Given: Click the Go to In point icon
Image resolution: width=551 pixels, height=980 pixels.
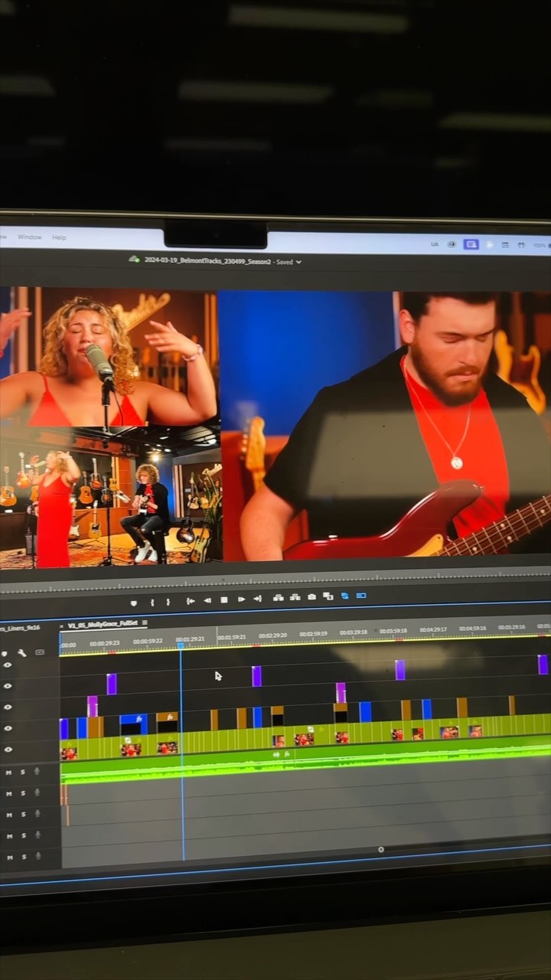Looking at the screenshot, I should (191, 601).
